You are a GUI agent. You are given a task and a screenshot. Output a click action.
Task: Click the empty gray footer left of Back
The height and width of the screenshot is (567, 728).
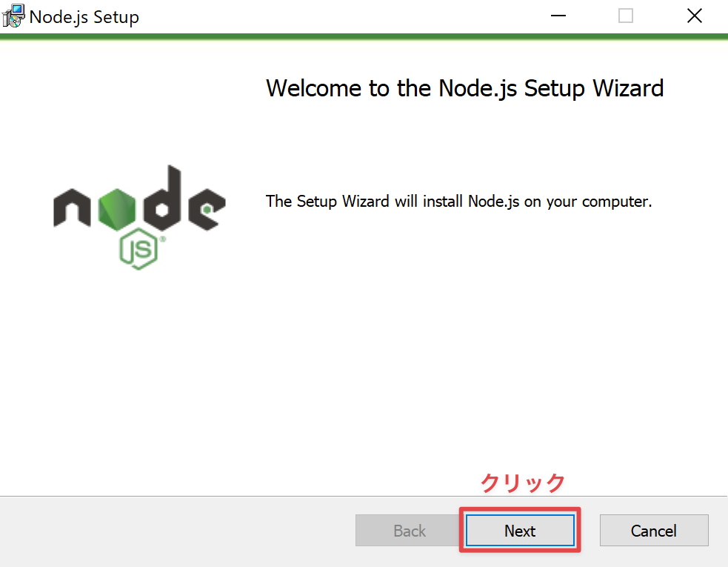(178, 531)
